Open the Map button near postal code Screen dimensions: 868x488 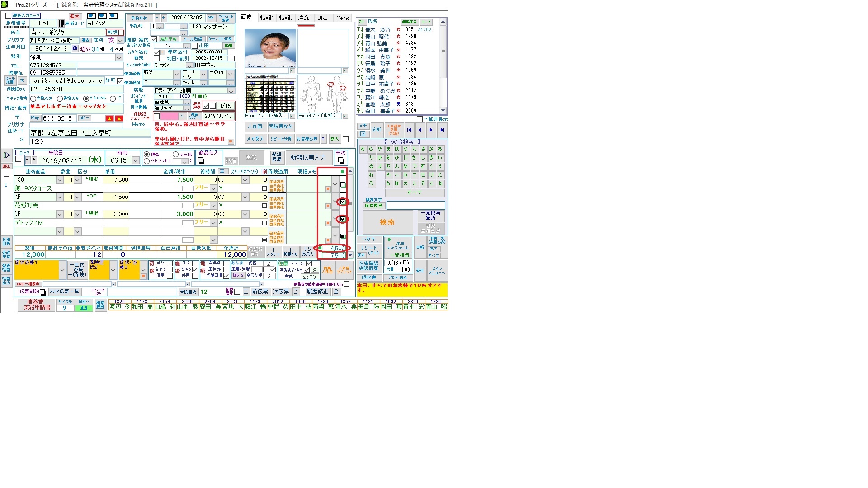(x=35, y=118)
